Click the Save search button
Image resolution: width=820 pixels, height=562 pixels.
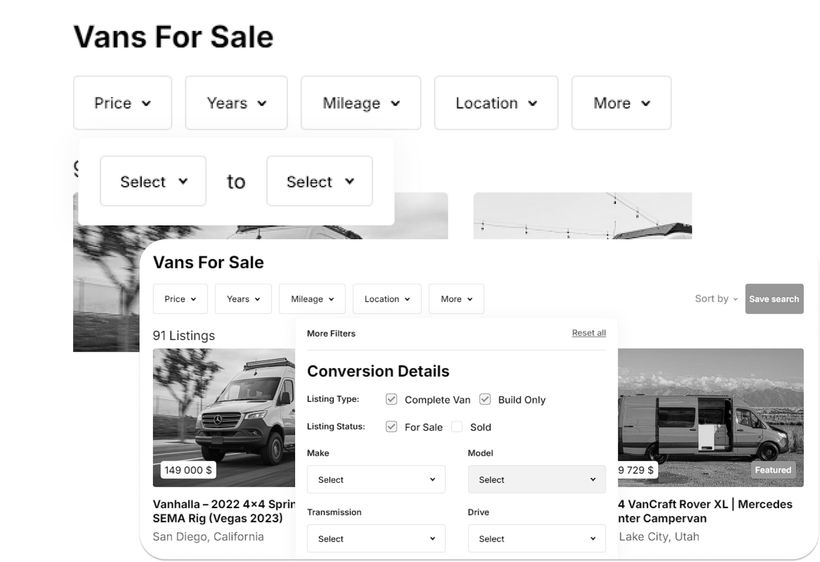click(774, 299)
